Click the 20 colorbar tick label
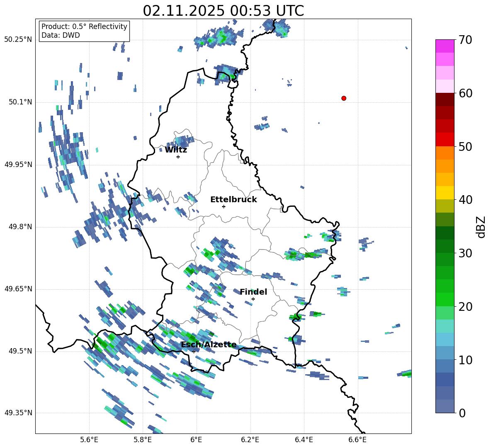 click(465, 307)
